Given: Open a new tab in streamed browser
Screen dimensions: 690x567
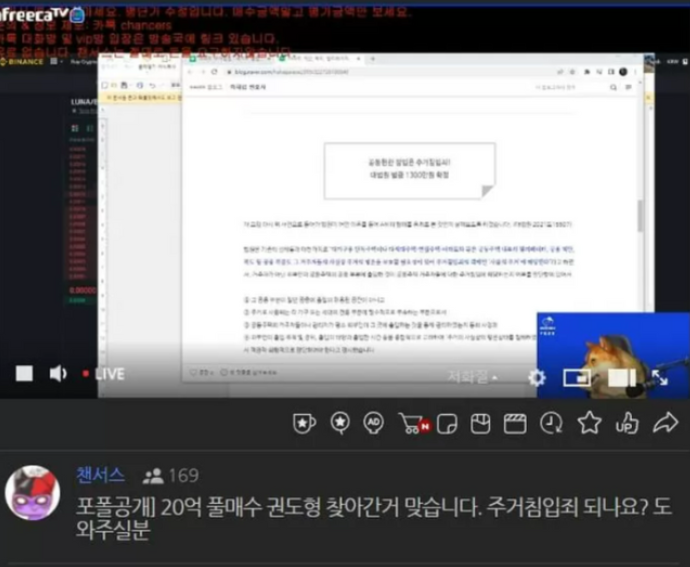Looking at the screenshot, I should tap(373, 58).
